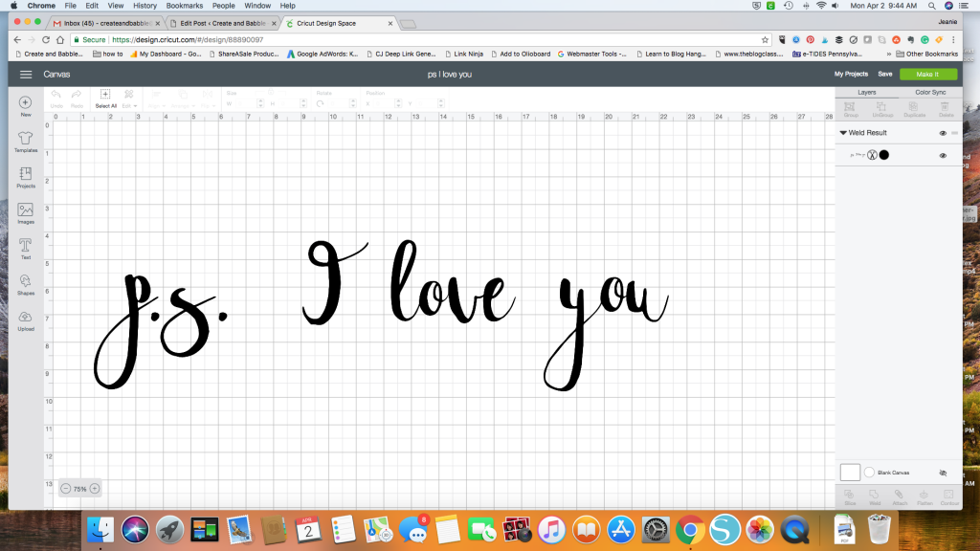Zoom in with the plus button
The height and width of the screenshot is (551, 980).
pos(95,489)
